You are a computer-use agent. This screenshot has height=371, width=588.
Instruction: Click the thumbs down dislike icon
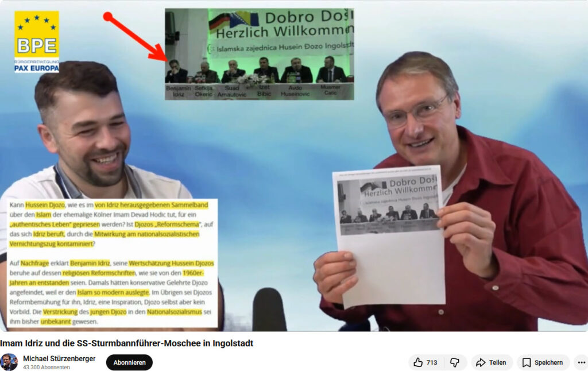(x=454, y=362)
